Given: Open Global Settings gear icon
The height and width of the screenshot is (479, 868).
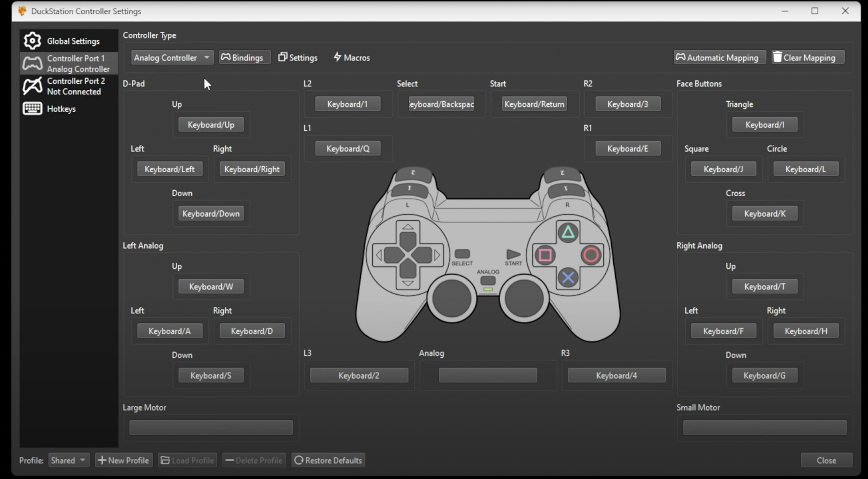Looking at the screenshot, I should (x=32, y=41).
